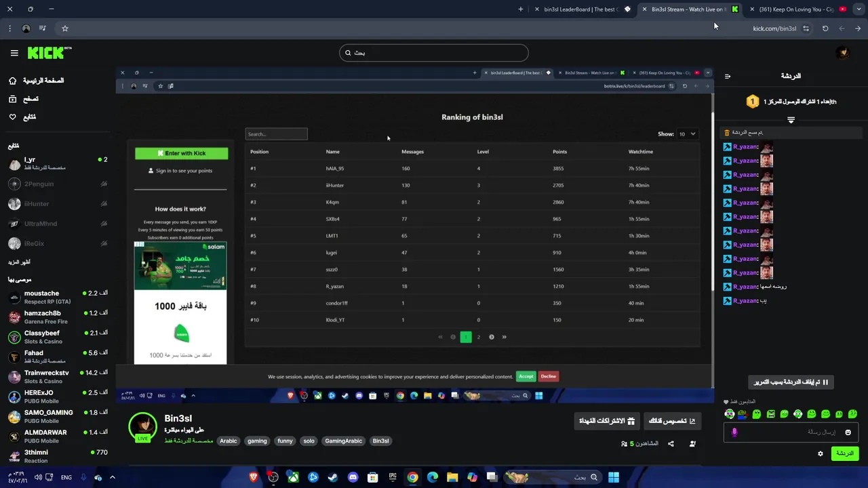Open the Kick user avatar menu
Image resolution: width=868 pixels, height=488 pixels.
(x=843, y=53)
